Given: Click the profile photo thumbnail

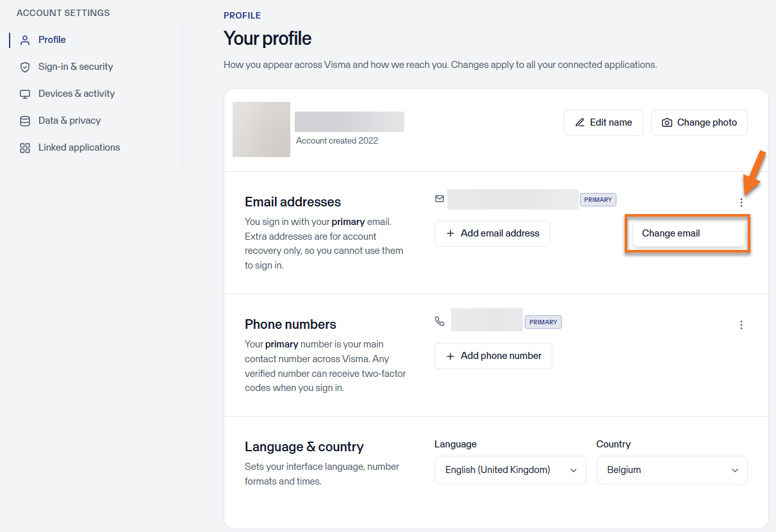Looking at the screenshot, I should [x=261, y=129].
